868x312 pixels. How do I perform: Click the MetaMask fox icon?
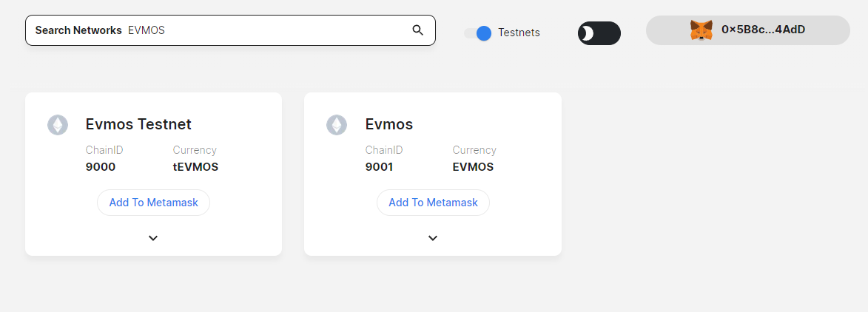[x=701, y=30]
